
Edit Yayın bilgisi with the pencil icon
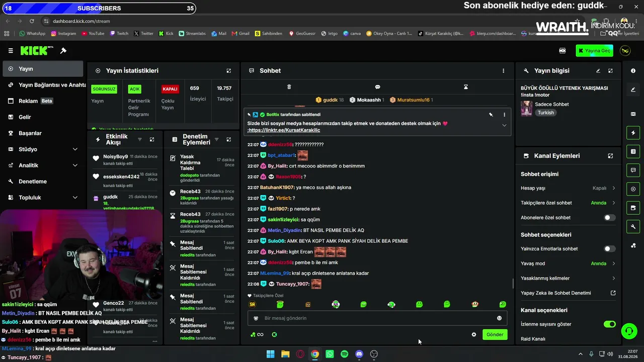(598, 71)
